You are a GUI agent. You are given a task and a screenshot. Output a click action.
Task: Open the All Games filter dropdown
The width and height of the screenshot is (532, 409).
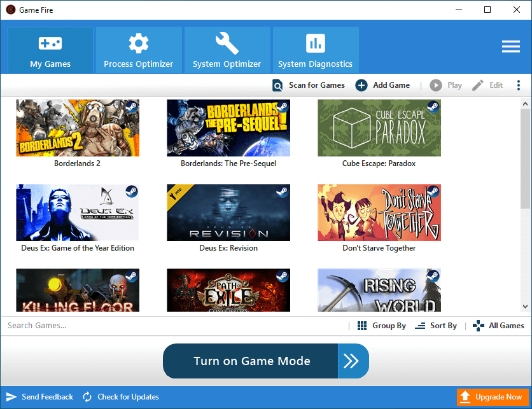[x=498, y=326]
